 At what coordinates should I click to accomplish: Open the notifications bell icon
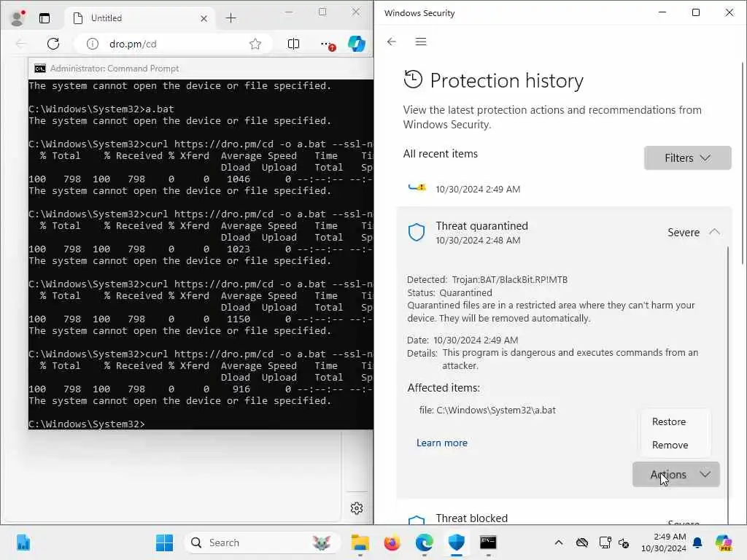click(697, 542)
